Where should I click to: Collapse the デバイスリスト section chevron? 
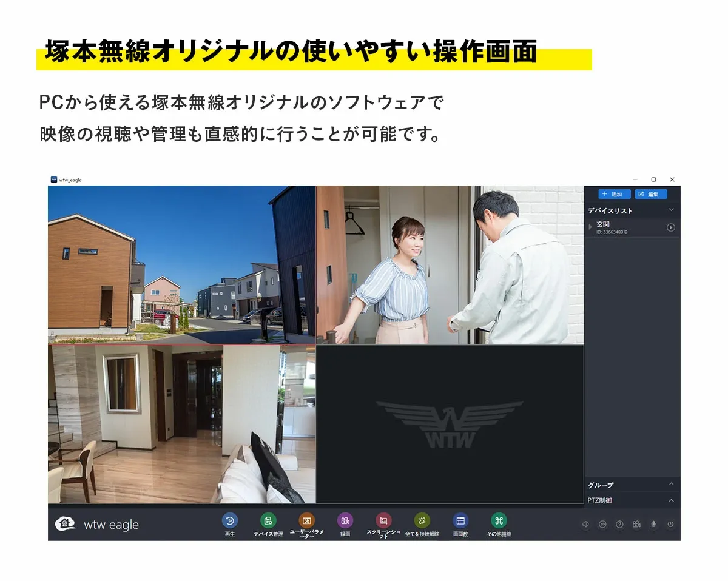tap(670, 210)
